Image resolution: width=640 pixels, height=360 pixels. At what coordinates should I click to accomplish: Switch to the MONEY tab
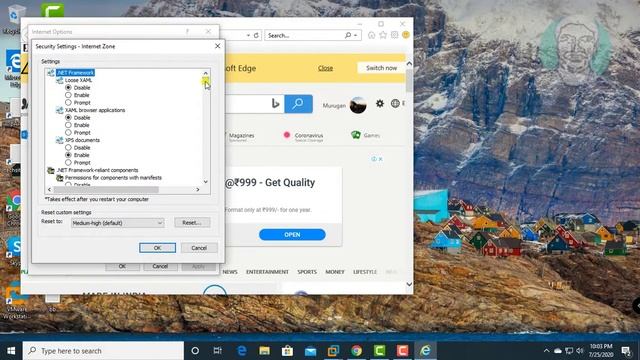point(335,272)
